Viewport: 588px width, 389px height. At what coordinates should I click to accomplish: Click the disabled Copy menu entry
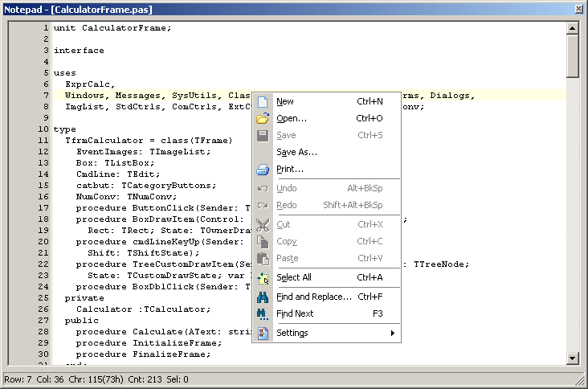[326, 241]
